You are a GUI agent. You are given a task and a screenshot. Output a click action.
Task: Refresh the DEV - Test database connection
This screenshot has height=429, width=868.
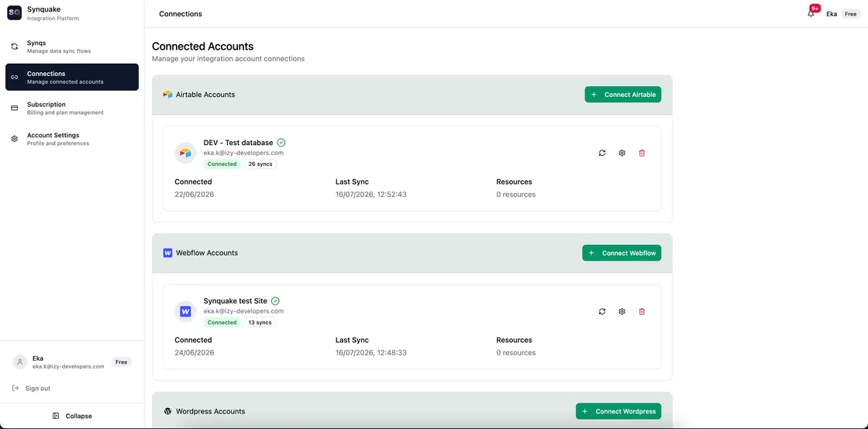pos(602,153)
